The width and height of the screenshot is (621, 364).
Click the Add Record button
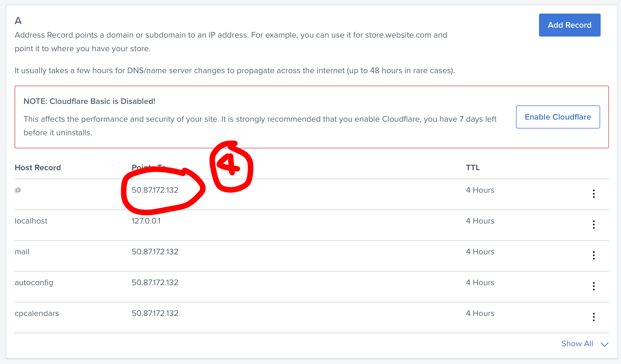point(570,25)
